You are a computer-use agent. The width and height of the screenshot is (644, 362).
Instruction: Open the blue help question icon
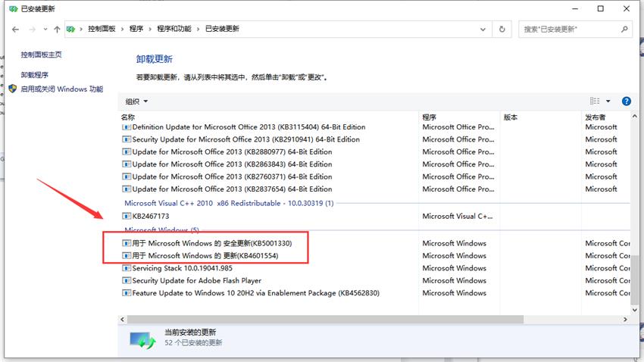(x=627, y=101)
